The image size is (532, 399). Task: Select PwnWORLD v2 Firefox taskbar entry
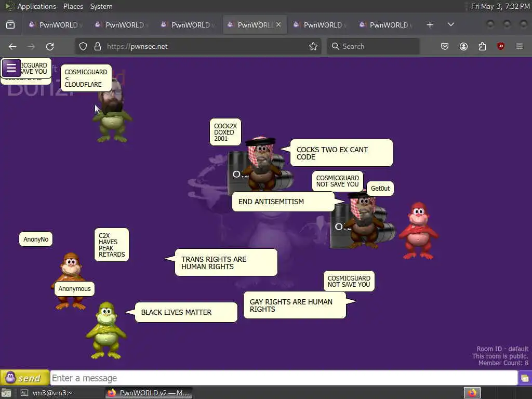149,393
